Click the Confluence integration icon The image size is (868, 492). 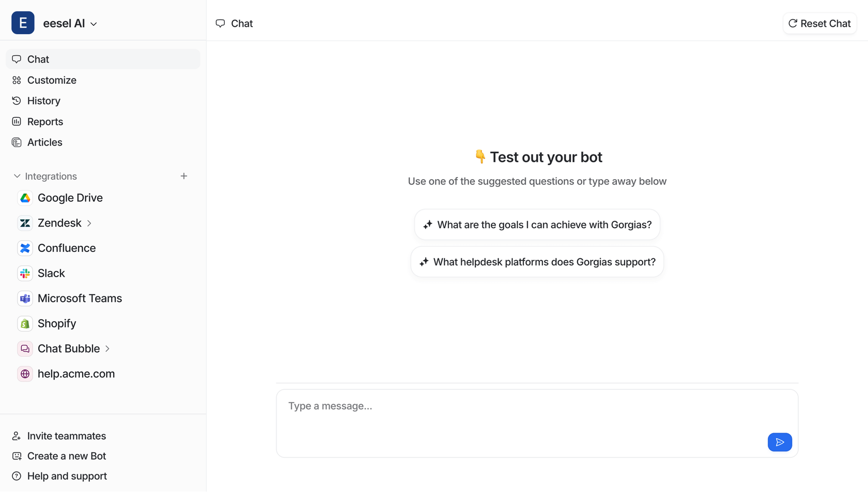click(25, 248)
